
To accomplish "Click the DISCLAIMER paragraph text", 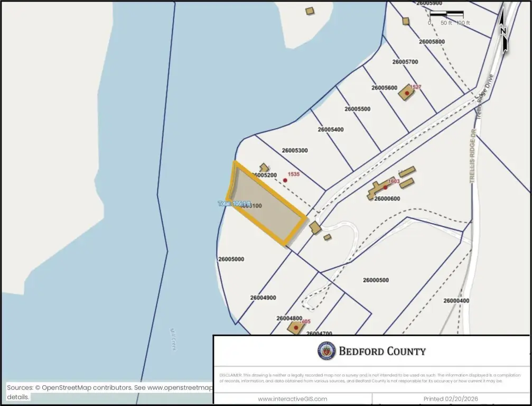I will click(370, 378).
